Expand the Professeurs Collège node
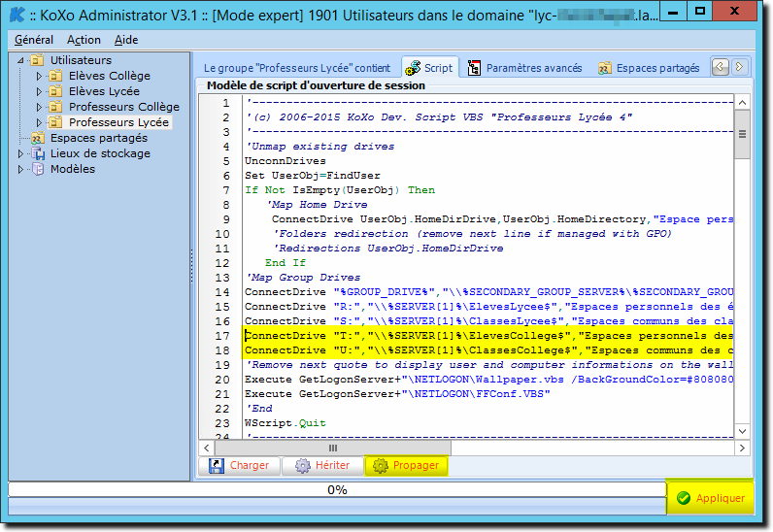The width and height of the screenshot is (773, 532). (x=39, y=107)
